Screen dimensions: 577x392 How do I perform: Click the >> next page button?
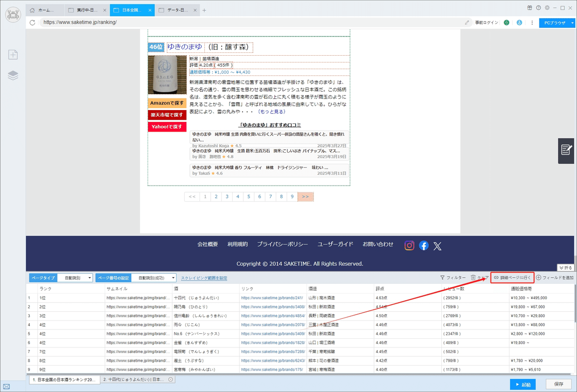point(305,196)
